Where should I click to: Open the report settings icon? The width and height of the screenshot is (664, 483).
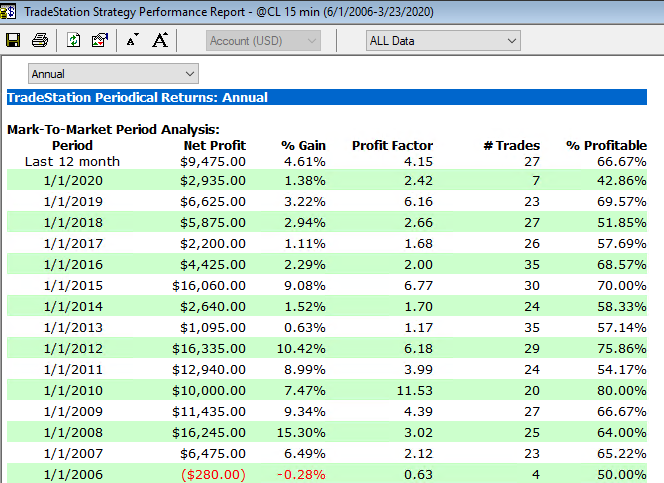coord(100,41)
